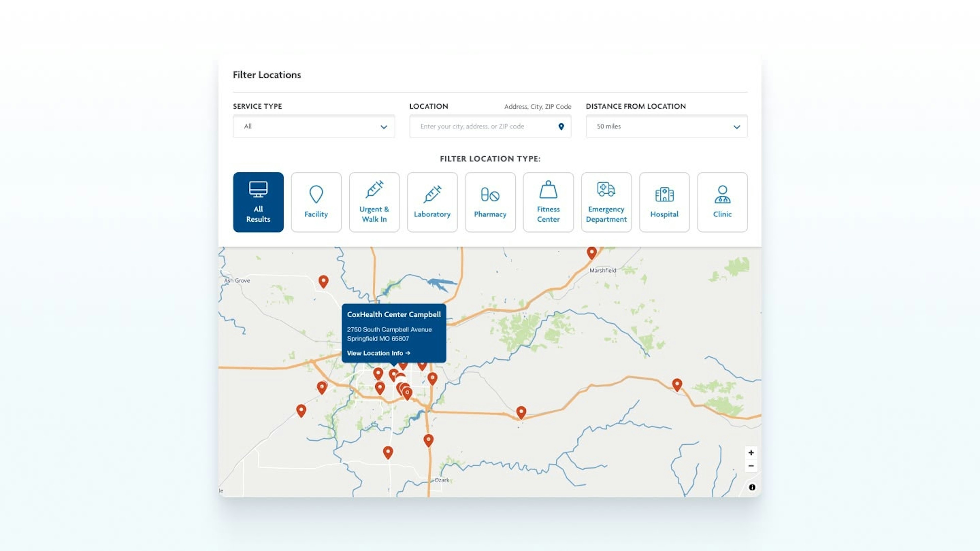Expand the Distance From Location dropdown
The width and height of the screenshot is (980, 551).
pyautogui.click(x=666, y=126)
